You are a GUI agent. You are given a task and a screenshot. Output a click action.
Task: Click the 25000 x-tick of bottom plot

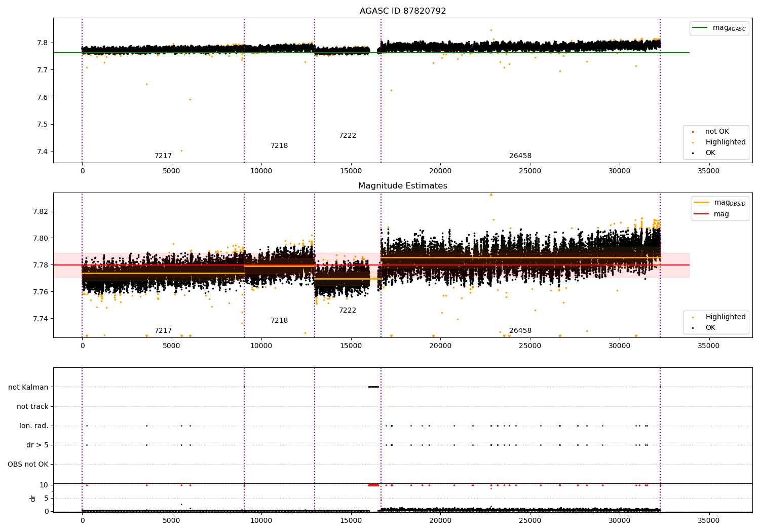[x=530, y=520]
